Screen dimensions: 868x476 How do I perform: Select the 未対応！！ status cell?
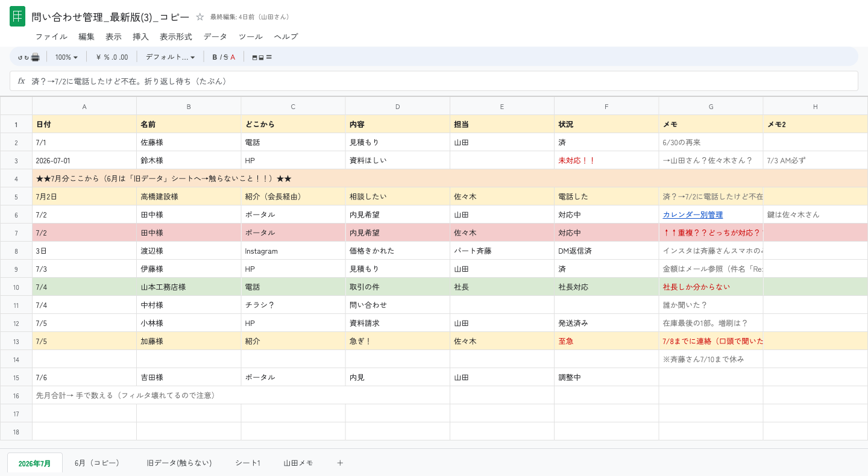tap(606, 160)
